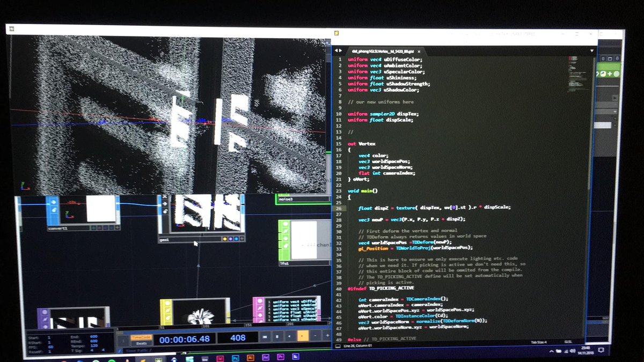Switch timeline to Beats mode
Viewport: 644px width, 362px height.
tap(141, 342)
